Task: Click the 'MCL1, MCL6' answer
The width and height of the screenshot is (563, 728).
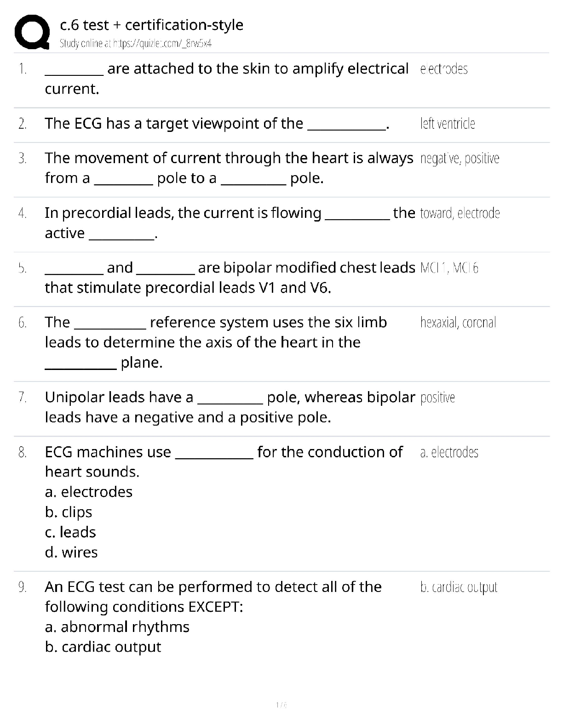Action: pos(449,268)
